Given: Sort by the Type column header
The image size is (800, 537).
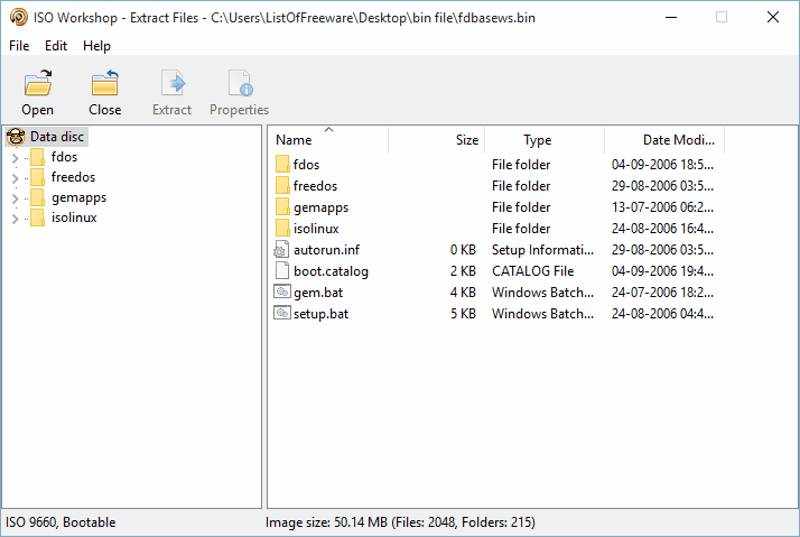Looking at the screenshot, I should click(x=544, y=140).
